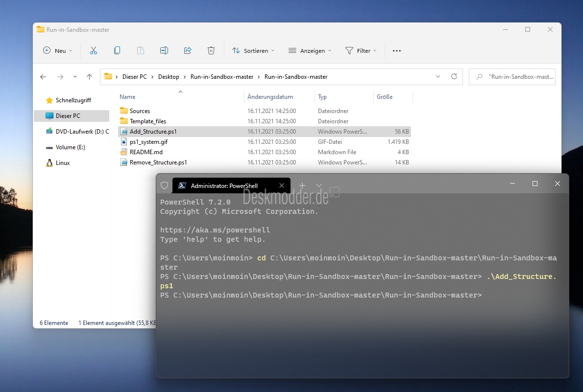Open the three-dots more options menu
583x392 pixels.
[x=397, y=51]
